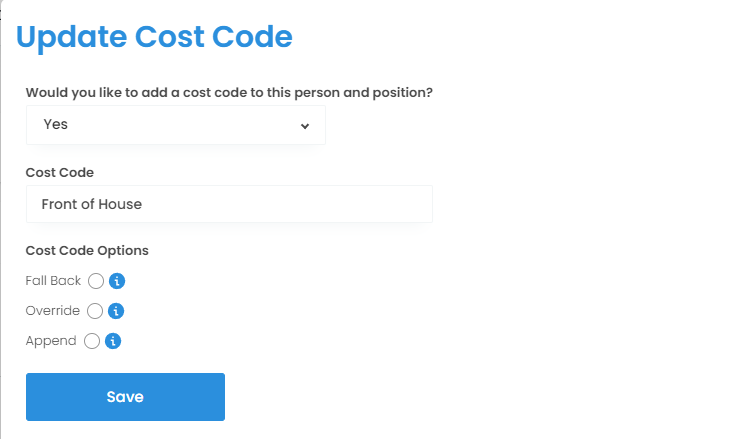Click the Save button
This screenshot has height=439, width=734.
click(x=125, y=397)
